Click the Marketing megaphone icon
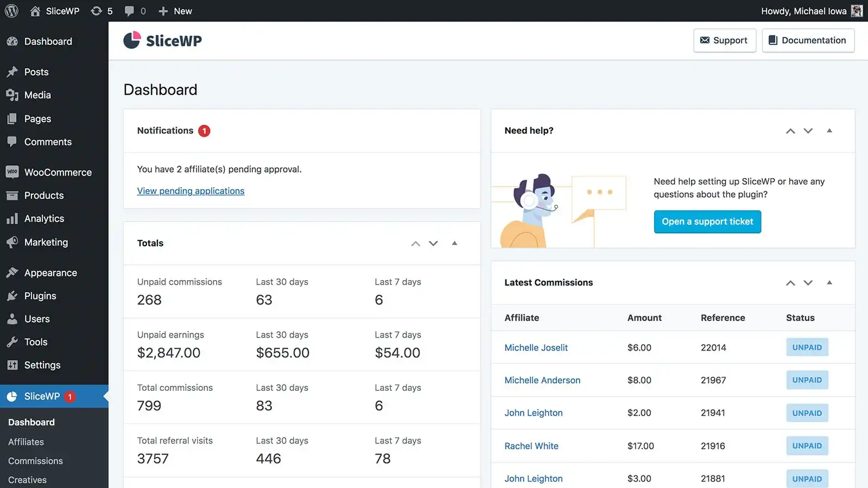This screenshot has width=868, height=488. 12,242
